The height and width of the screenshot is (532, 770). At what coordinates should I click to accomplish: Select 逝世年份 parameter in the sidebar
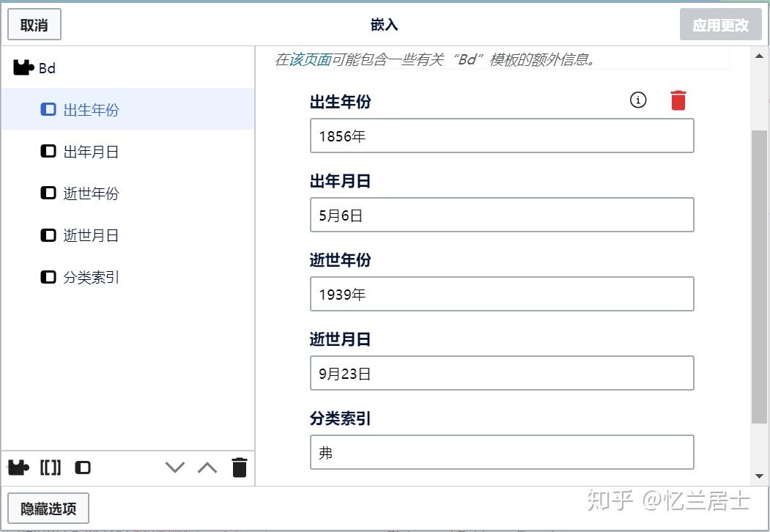point(91,193)
